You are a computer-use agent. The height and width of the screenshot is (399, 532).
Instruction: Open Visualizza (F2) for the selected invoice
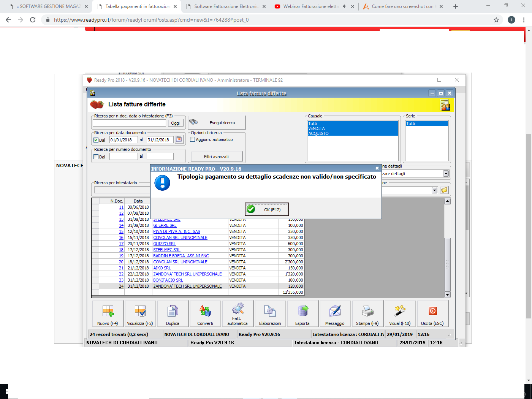(140, 313)
